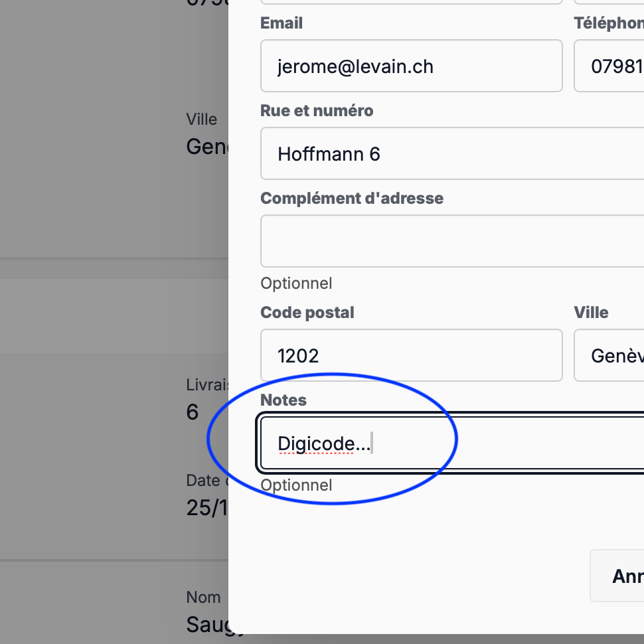Select the Ville field in the form
The height and width of the screenshot is (644, 644).
[609, 356]
